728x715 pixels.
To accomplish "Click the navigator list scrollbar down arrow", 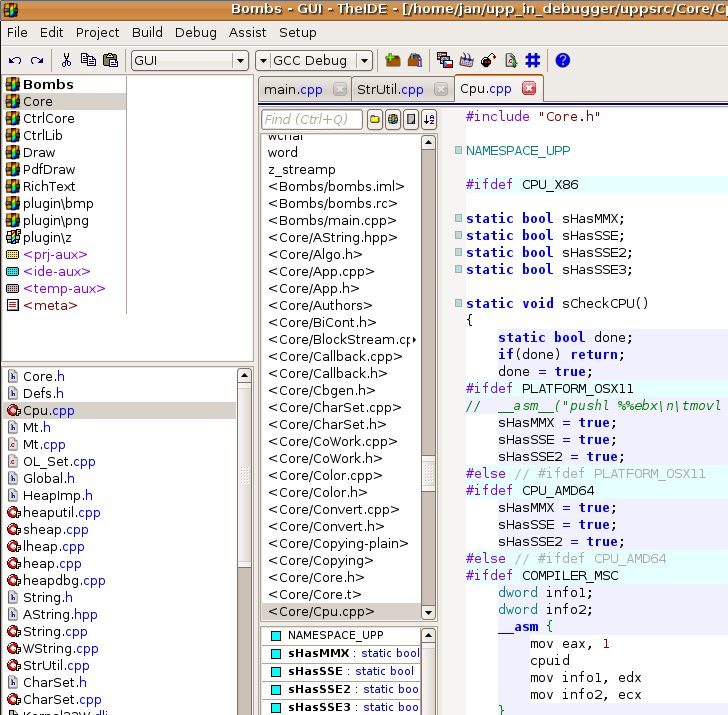I will pyautogui.click(x=429, y=613).
